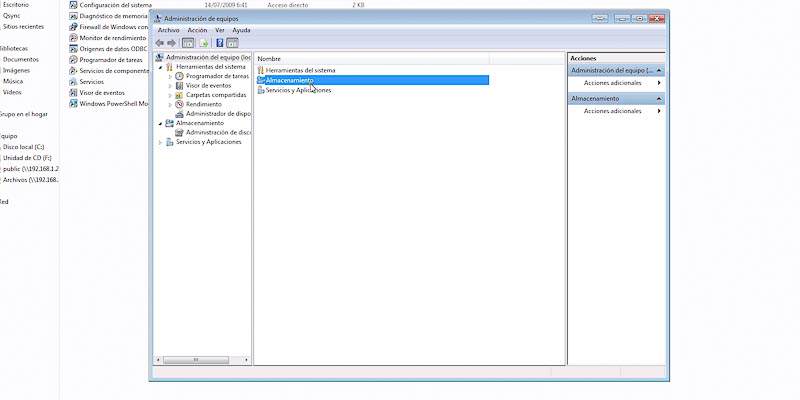Image resolution: width=800 pixels, height=400 pixels.
Task: Expand the Programador de tareas tree node
Action: coord(170,77)
